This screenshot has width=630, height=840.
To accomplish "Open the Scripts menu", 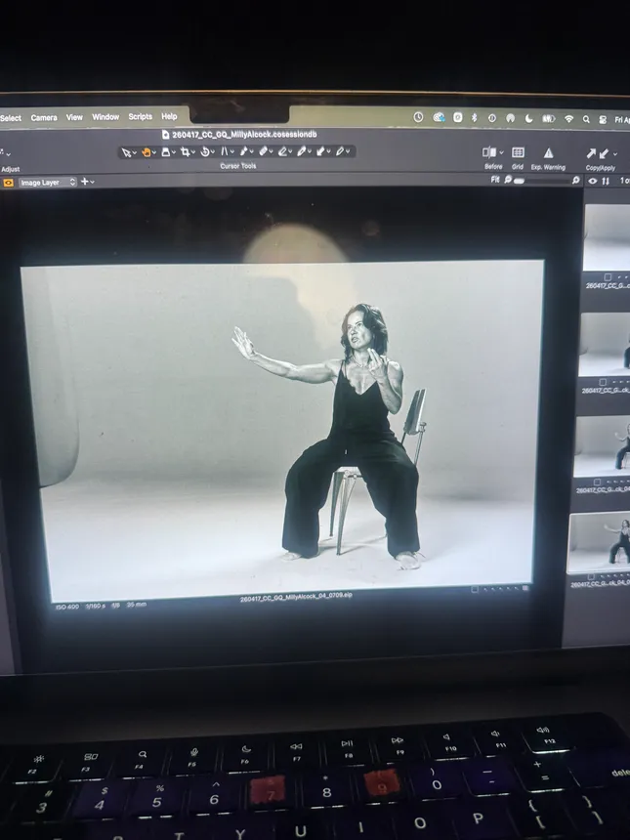I will (x=141, y=116).
